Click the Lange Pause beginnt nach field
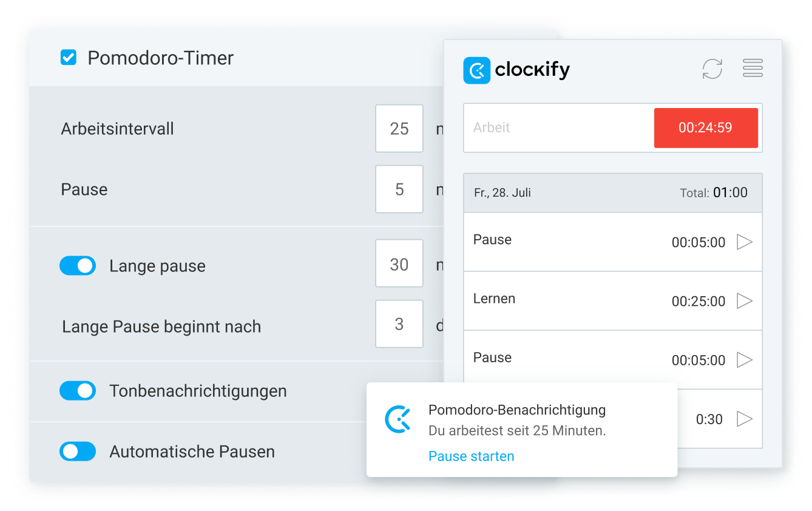The width and height of the screenshot is (812, 511). point(399,324)
